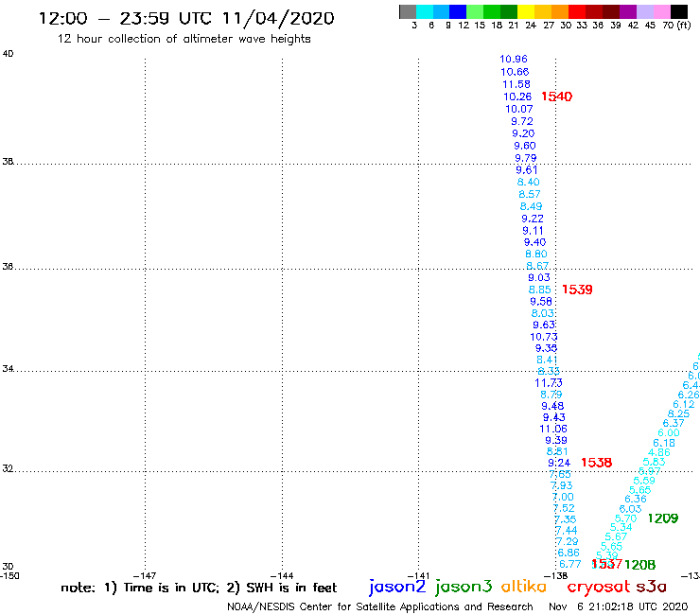Viewport: 700px width, 615px height.
Task: Click the -147 longitude axis label
Action: [145, 576]
